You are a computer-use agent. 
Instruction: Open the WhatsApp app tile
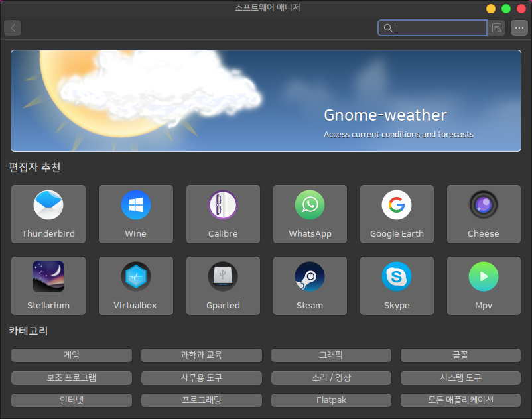pos(310,214)
